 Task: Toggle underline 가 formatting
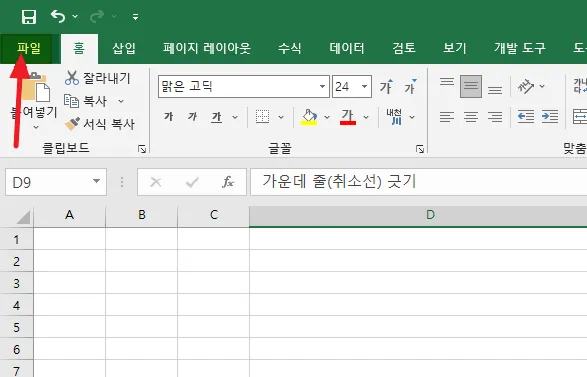point(216,117)
